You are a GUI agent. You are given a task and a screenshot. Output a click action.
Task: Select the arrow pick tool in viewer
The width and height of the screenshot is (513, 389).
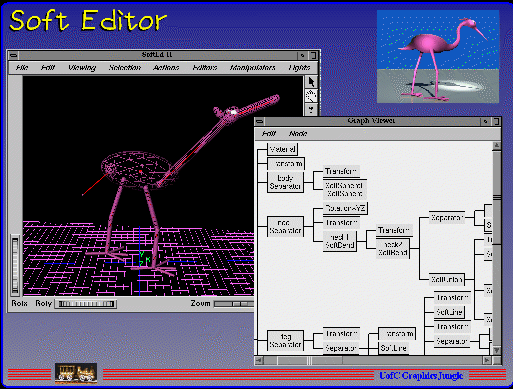point(311,82)
